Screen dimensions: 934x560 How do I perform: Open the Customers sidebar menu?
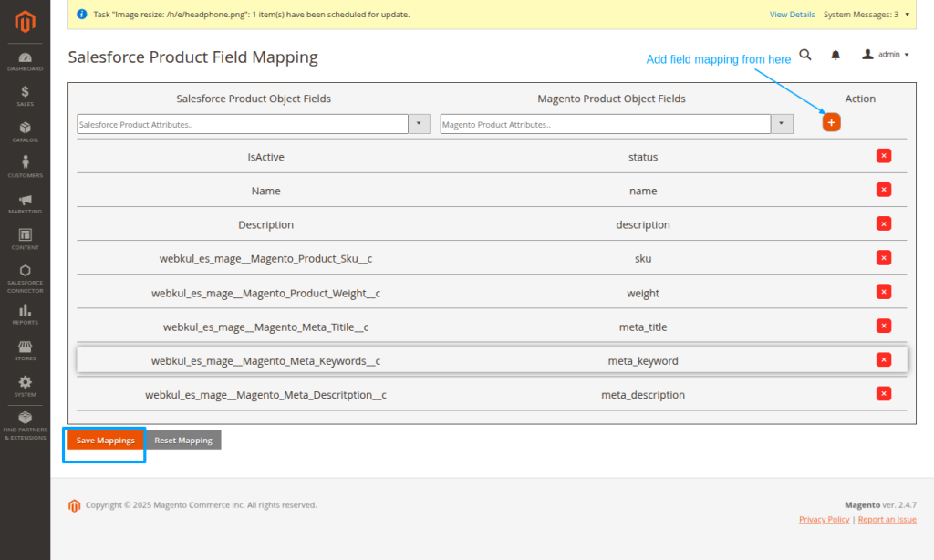(x=25, y=168)
